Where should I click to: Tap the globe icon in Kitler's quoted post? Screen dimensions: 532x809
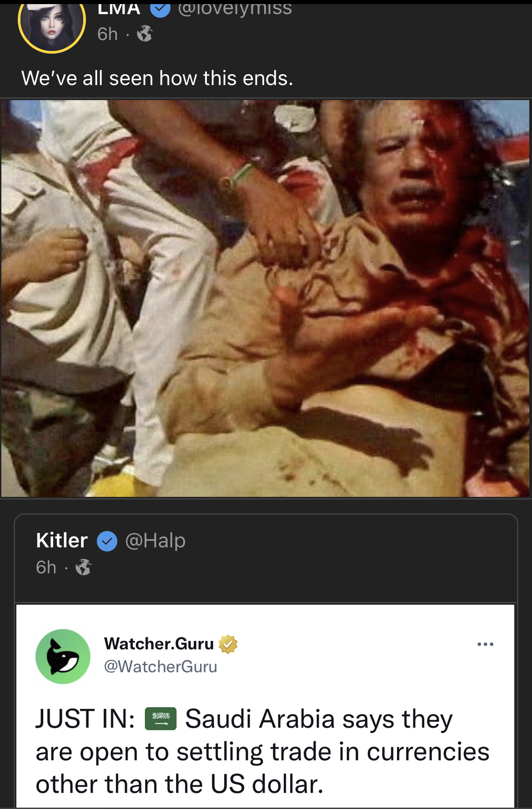pos(83,567)
